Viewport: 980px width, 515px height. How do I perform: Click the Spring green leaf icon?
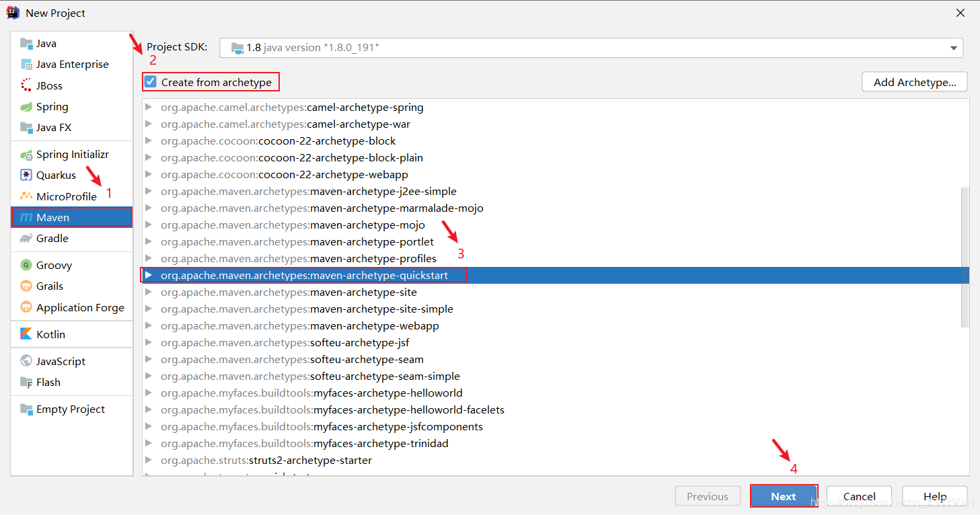(x=26, y=107)
